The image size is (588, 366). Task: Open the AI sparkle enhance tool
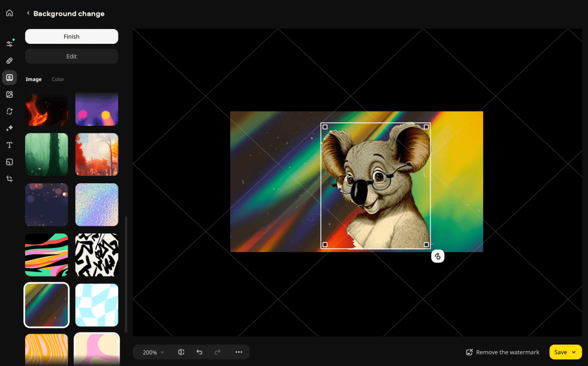(9, 128)
